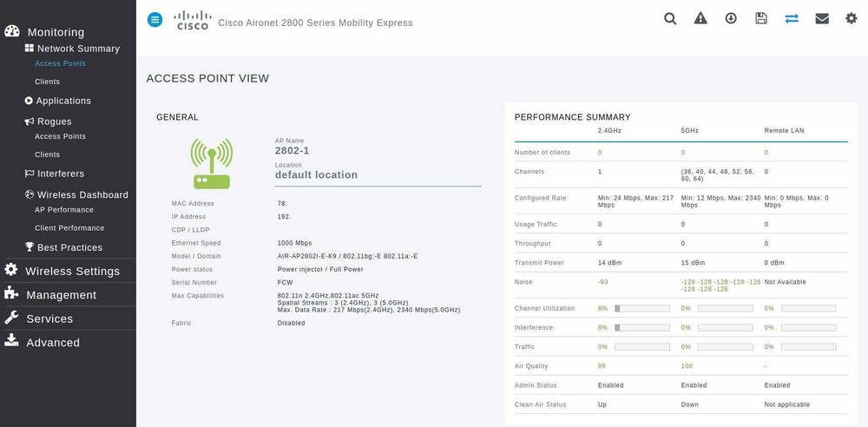Click the 2.4GHz Air Quality value 99

coord(602,366)
